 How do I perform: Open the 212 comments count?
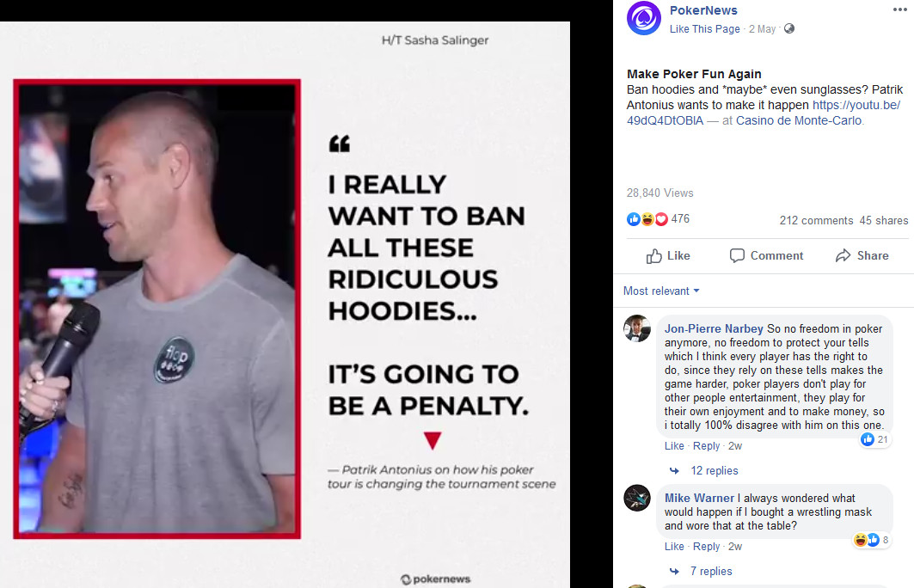[x=816, y=221]
